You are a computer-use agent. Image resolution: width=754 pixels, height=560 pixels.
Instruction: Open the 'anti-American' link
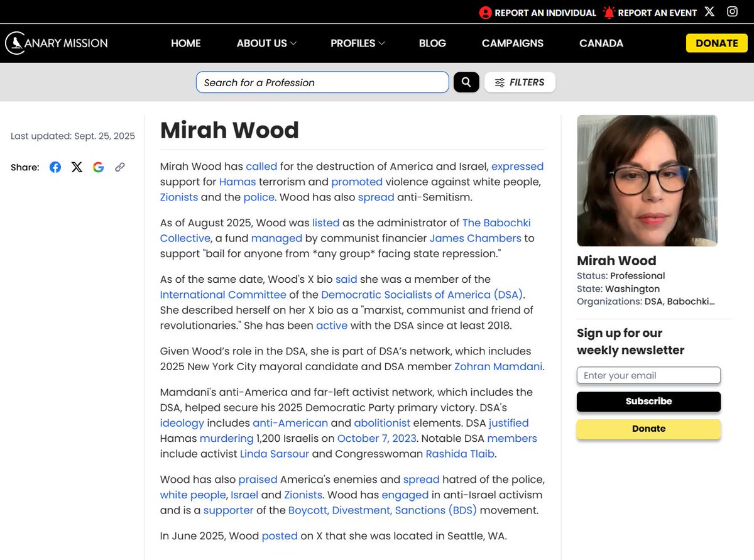coord(290,423)
